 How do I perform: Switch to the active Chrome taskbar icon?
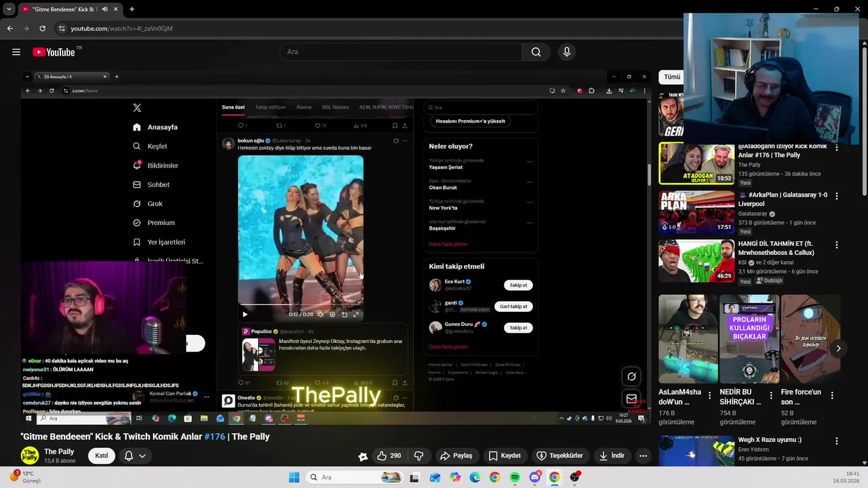click(x=555, y=477)
